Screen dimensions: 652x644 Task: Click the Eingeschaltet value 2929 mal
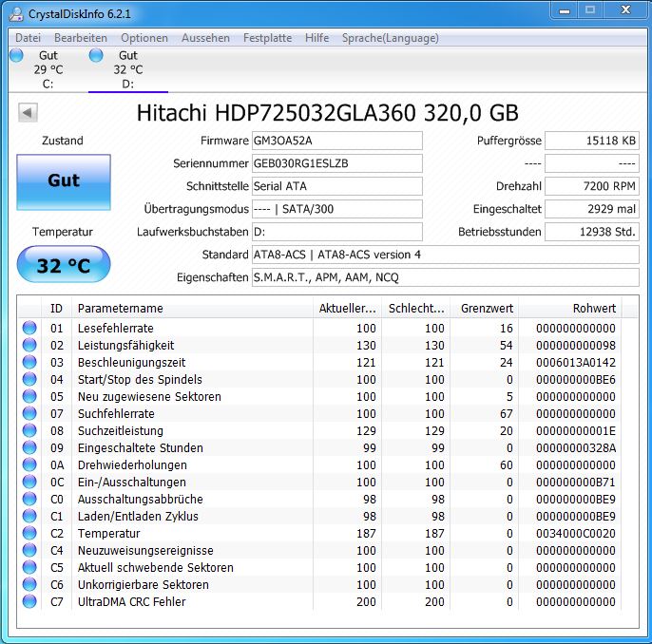click(x=592, y=209)
